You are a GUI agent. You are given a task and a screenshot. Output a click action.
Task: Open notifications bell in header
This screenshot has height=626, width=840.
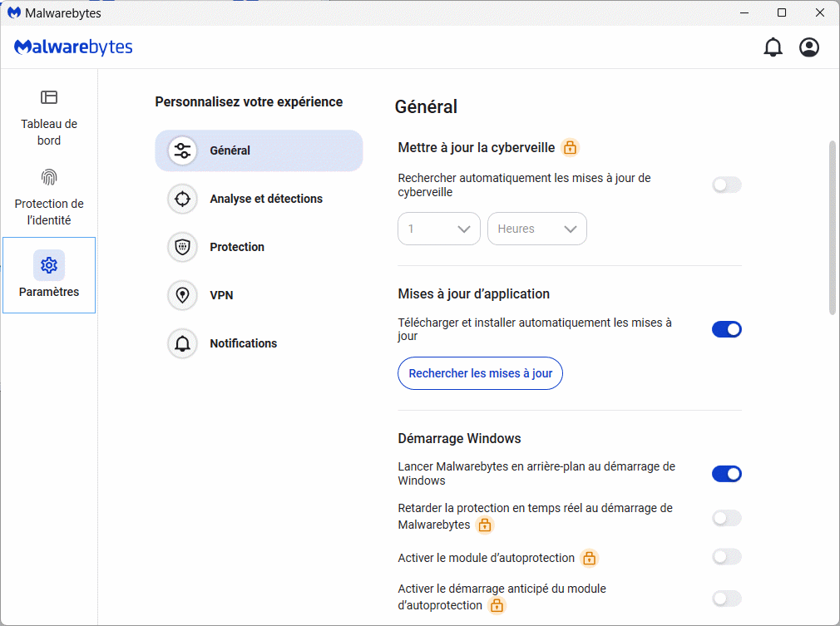pyautogui.click(x=773, y=47)
